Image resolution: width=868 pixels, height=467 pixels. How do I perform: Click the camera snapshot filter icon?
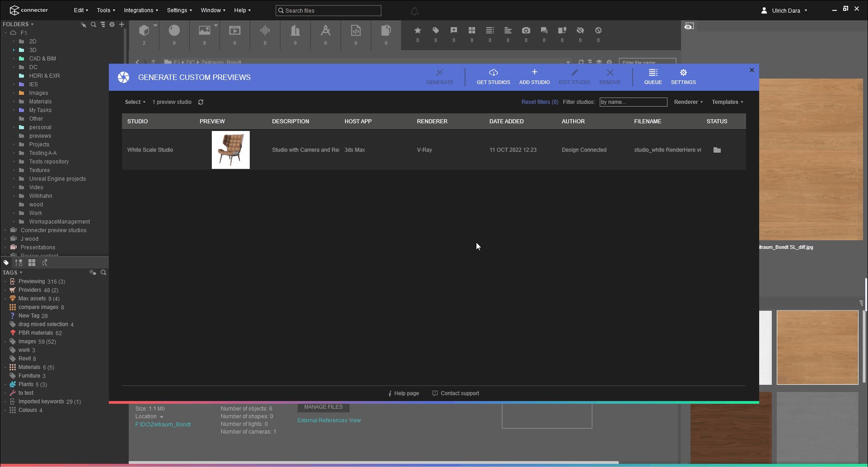pyautogui.click(x=526, y=30)
